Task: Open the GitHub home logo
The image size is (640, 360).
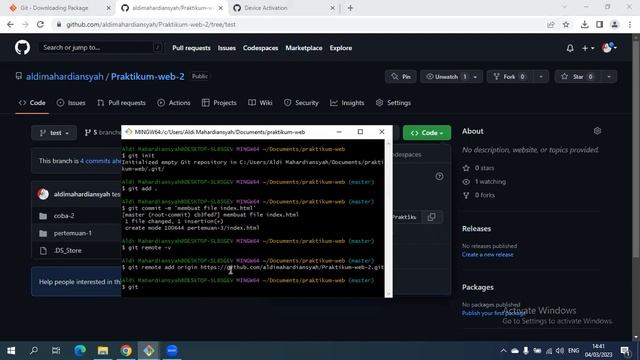Action: pos(22,48)
